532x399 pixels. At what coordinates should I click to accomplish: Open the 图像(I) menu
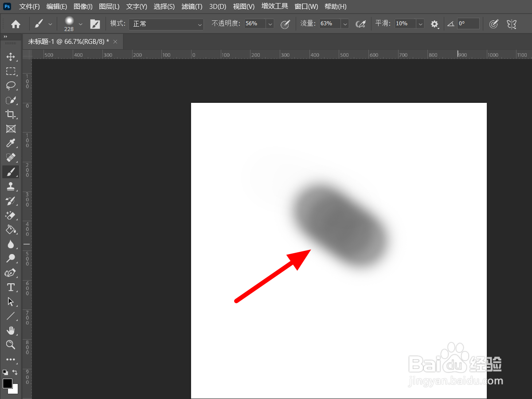click(x=83, y=7)
